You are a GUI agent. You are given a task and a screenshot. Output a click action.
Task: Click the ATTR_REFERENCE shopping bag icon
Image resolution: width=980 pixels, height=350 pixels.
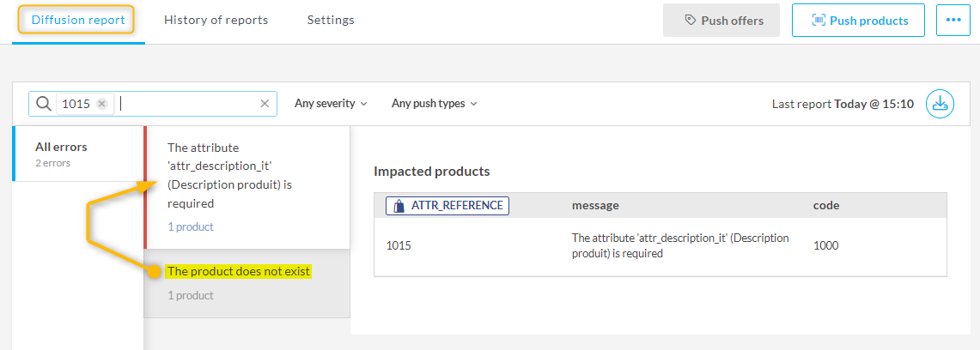click(399, 206)
